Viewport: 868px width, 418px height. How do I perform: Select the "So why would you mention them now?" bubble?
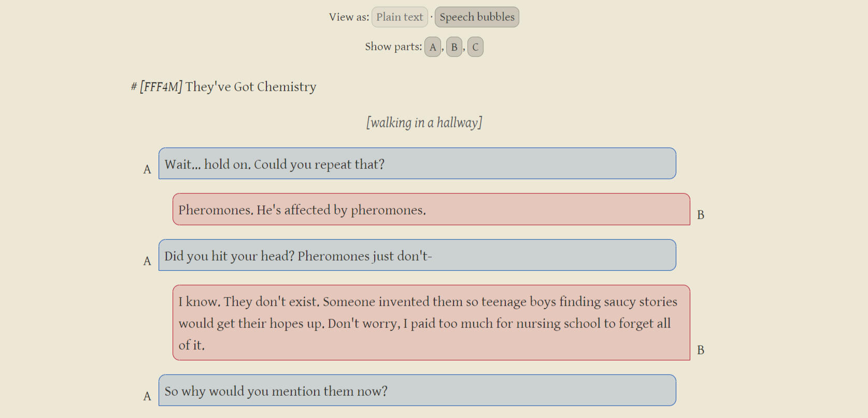(x=417, y=391)
